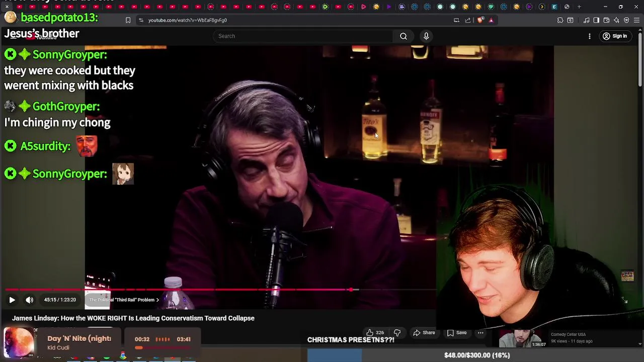Click the anime emote after the second SonnyGroyper

(123, 174)
